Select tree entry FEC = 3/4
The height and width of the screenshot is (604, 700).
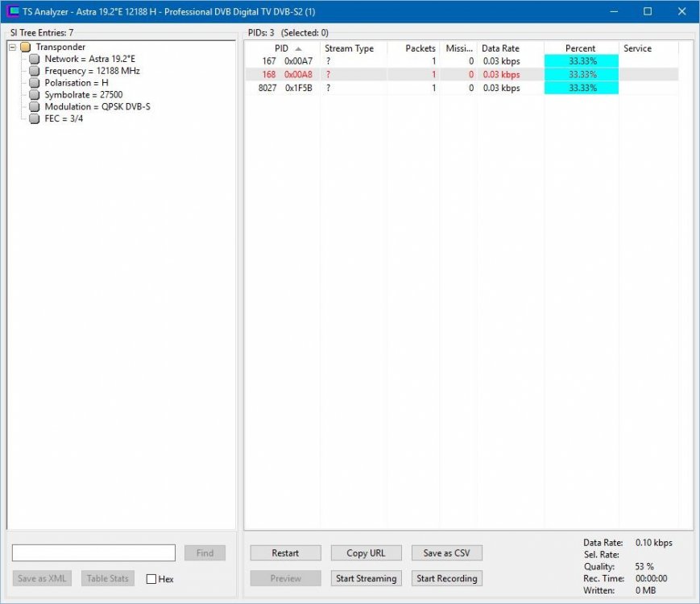tap(64, 118)
